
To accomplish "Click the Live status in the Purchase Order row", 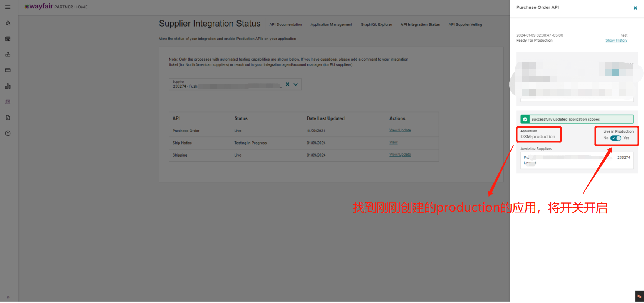I will coord(238,131).
